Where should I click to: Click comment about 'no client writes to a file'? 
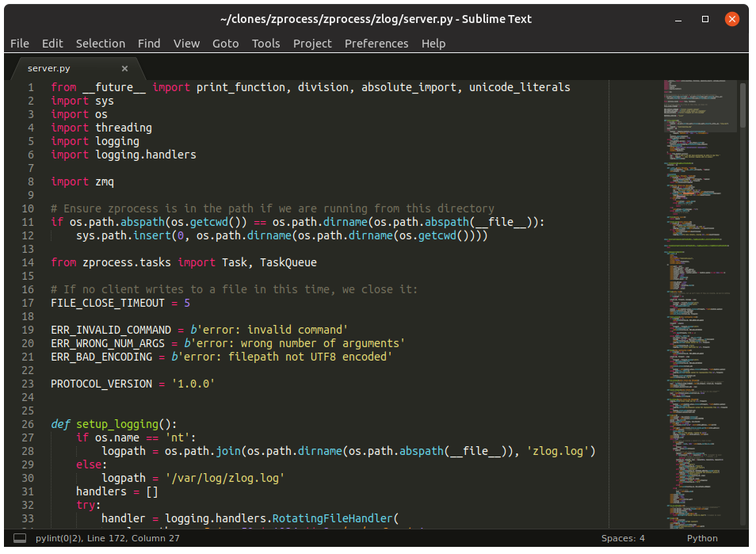click(235, 290)
